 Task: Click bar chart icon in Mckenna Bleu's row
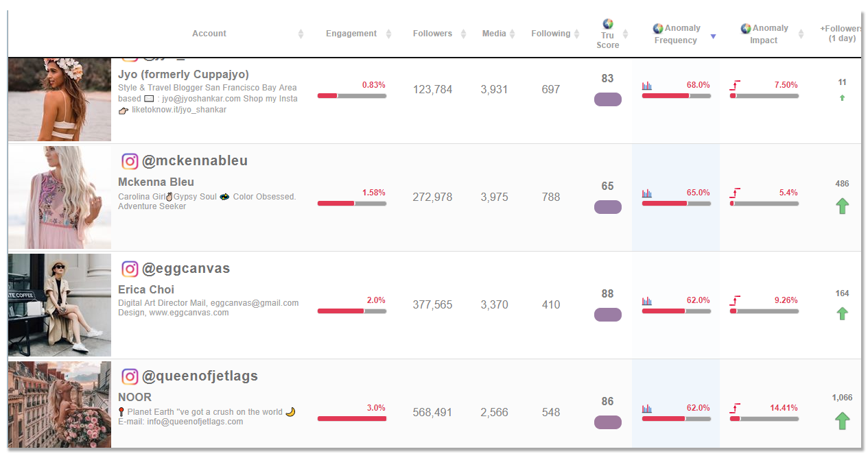pyautogui.click(x=647, y=193)
